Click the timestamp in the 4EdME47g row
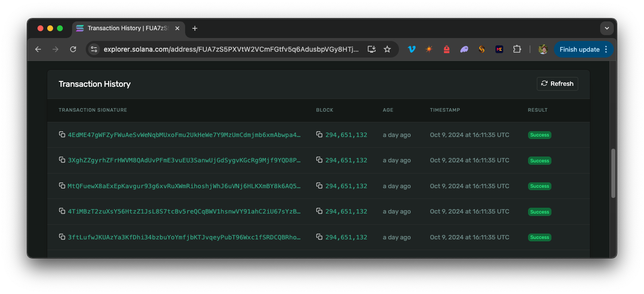Viewport: 644px width, 294px height. coord(470,135)
